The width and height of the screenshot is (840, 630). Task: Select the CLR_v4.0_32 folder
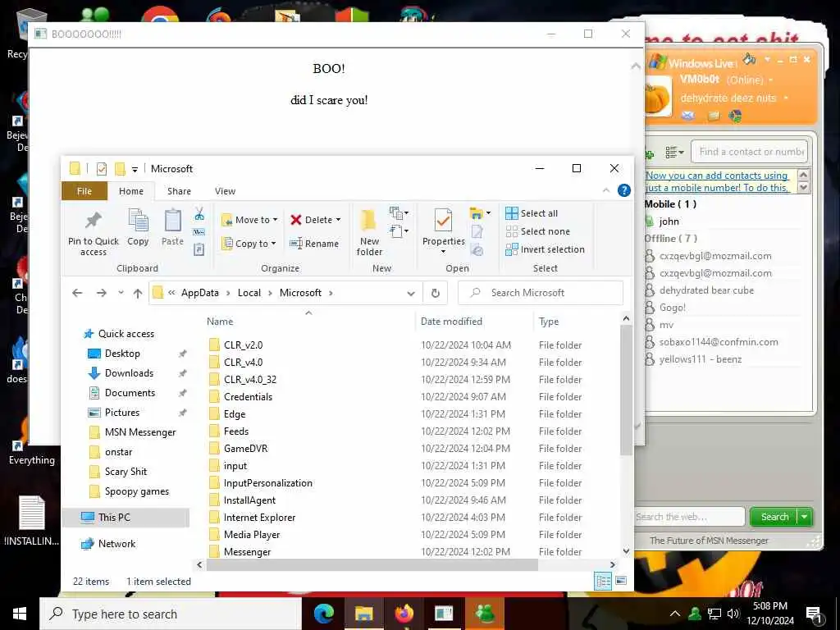point(250,380)
